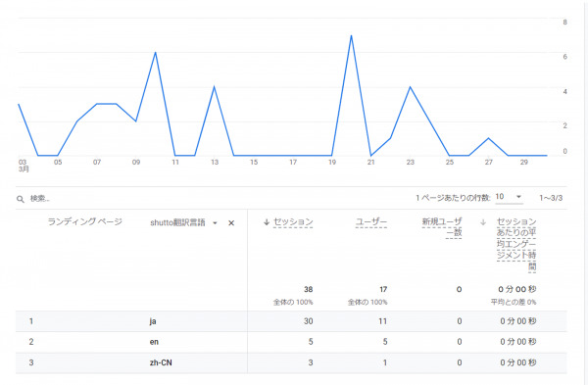Select the en language row
The height and width of the screenshot is (385, 588).
click(x=291, y=342)
